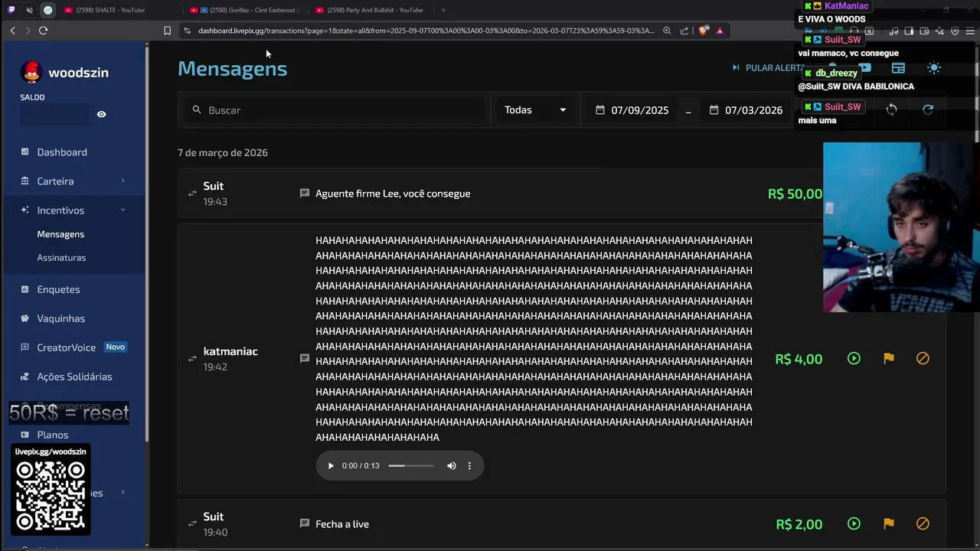The width and height of the screenshot is (980, 551).
Task: Play the katmaniac audio clip
Action: [331, 465]
